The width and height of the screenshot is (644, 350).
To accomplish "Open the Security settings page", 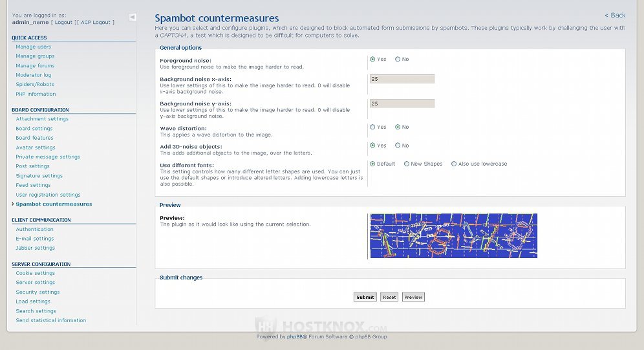I will click(x=38, y=292).
